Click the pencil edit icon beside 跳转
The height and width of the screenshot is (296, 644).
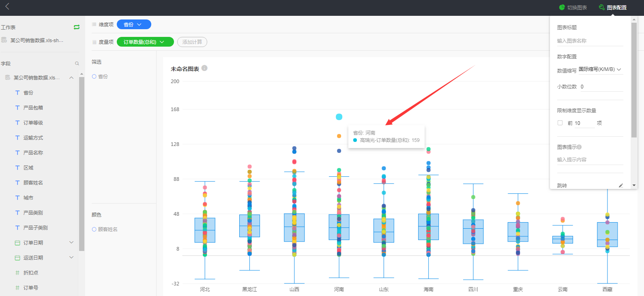point(620,186)
